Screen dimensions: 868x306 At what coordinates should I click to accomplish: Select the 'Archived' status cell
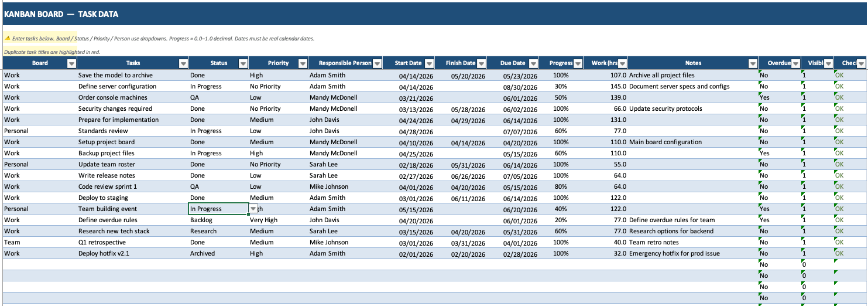pyautogui.click(x=218, y=253)
